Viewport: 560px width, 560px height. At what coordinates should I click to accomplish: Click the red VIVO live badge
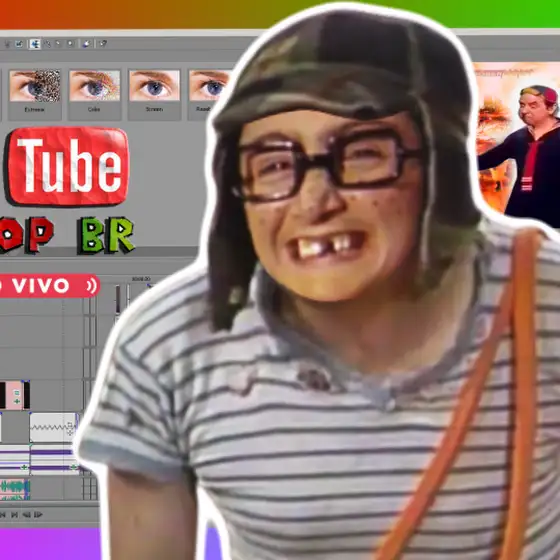[x=49, y=286]
